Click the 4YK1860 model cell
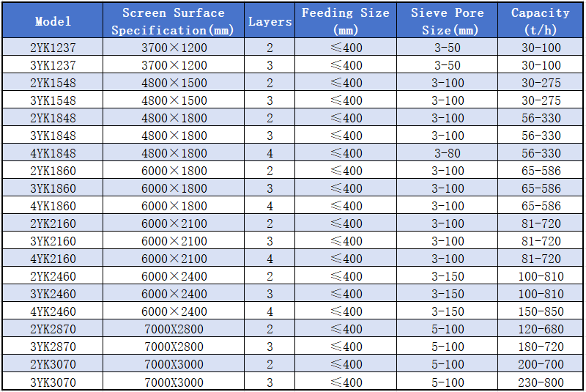 pyautogui.click(x=53, y=206)
